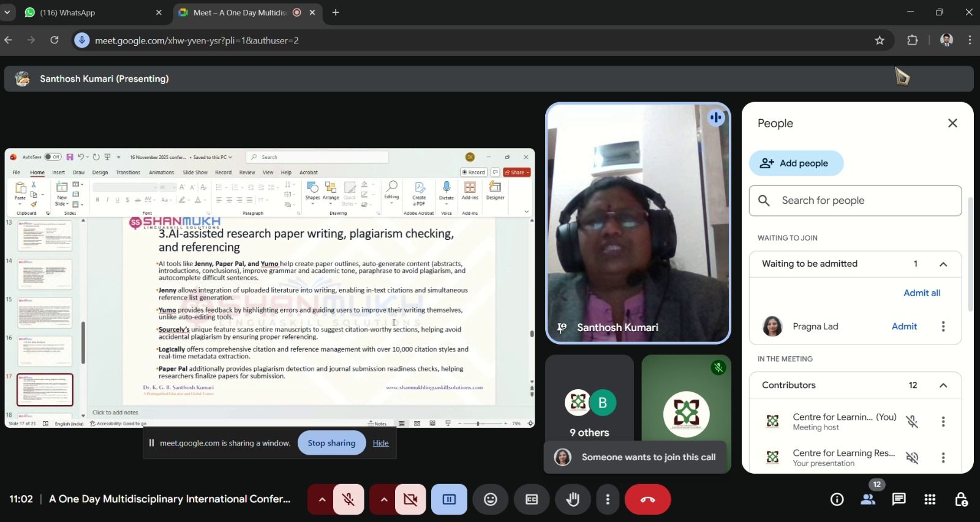980x522 pixels.
Task: Open the activities grid icon
Action: click(x=930, y=499)
